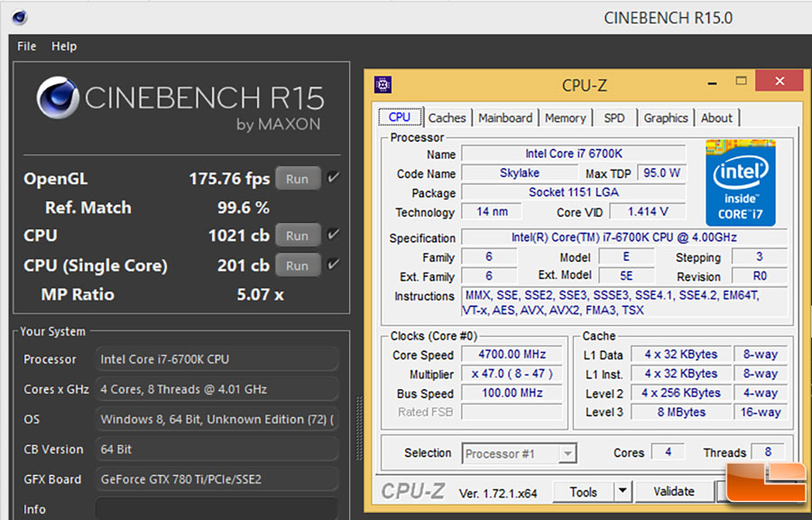Click the Level 3 16-way value
This screenshot has height=520, width=812.
click(761, 413)
